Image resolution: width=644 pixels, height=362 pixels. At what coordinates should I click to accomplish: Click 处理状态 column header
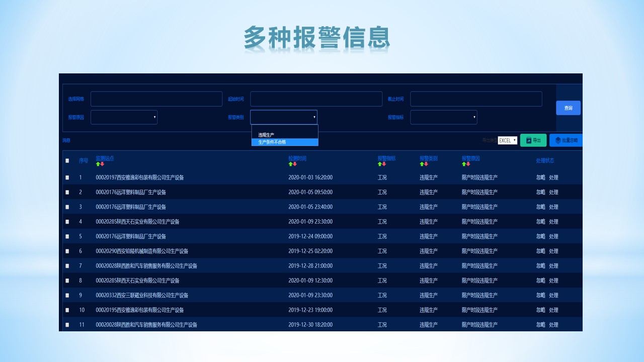pos(545,160)
